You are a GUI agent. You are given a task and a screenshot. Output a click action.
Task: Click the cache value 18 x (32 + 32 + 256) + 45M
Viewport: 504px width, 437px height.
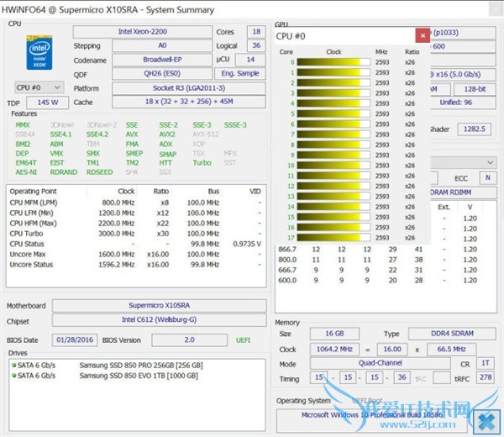[189, 102]
